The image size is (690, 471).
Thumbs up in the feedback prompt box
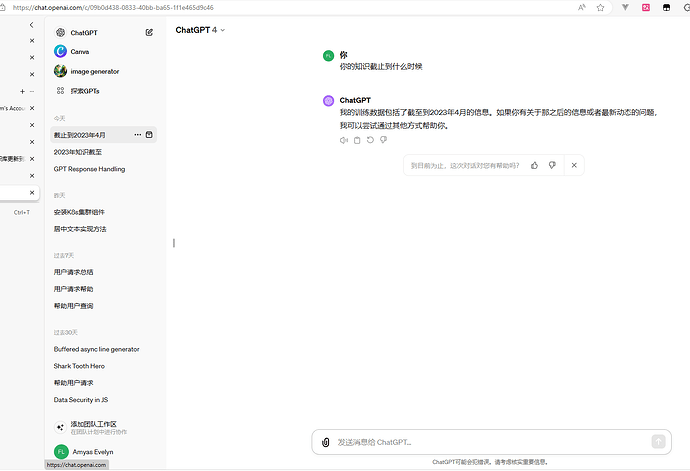pos(534,166)
